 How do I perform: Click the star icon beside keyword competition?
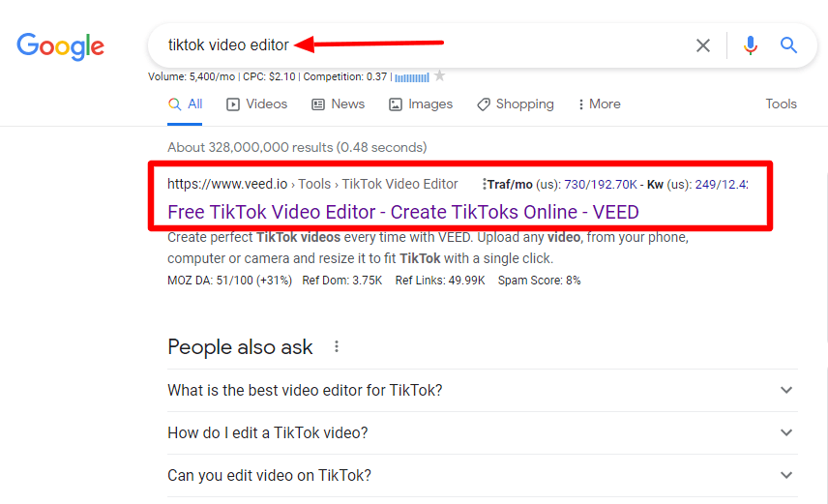point(439,76)
